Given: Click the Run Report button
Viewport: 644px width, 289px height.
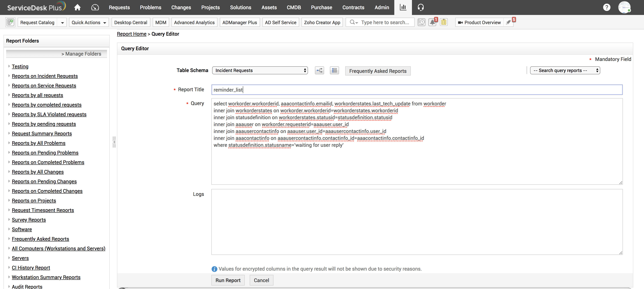Looking at the screenshot, I should click(228, 280).
